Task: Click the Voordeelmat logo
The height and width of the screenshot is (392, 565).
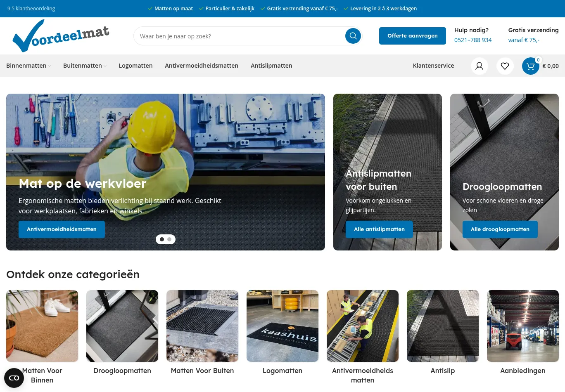Action: tap(61, 36)
